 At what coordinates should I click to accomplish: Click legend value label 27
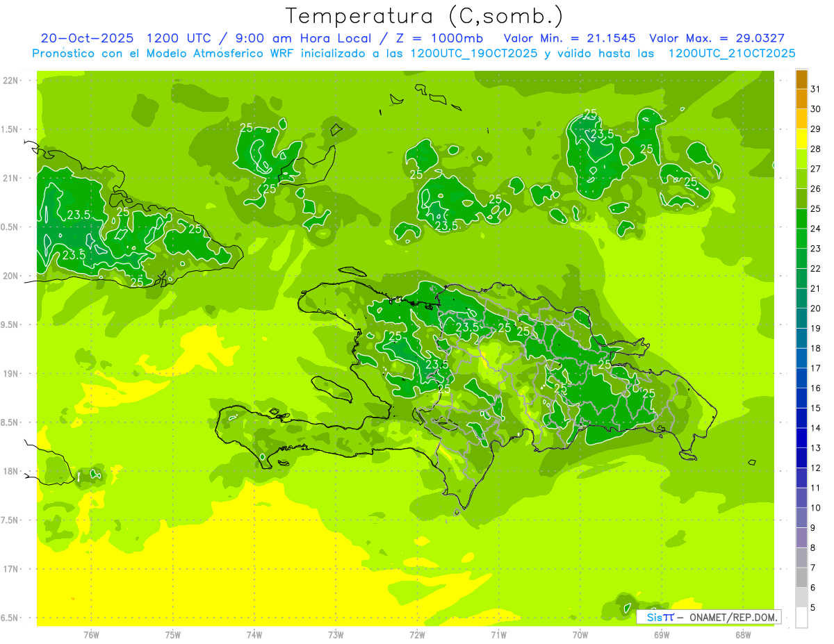tap(816, 169)
